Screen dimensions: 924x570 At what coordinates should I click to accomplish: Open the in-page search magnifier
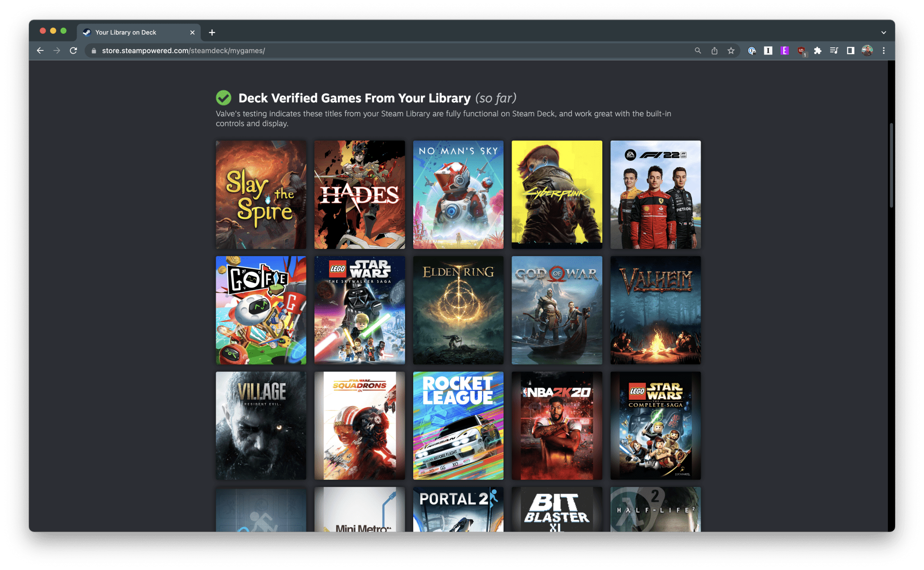tap(698, 51)
